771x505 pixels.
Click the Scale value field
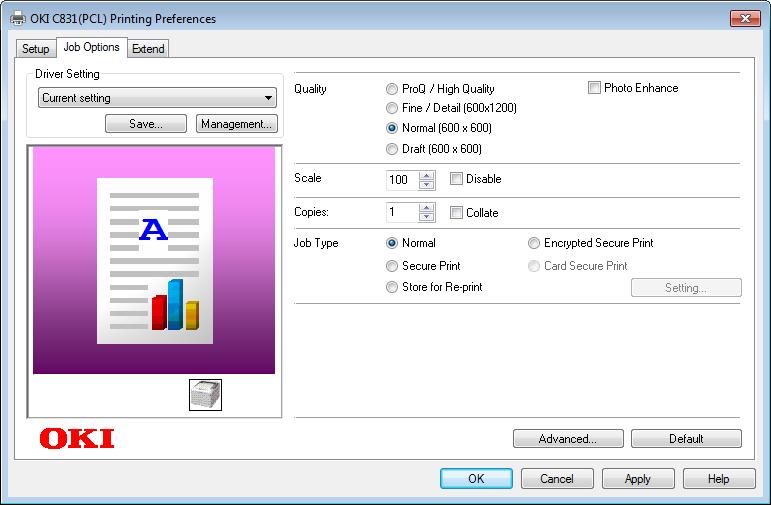tap(402, 180)
